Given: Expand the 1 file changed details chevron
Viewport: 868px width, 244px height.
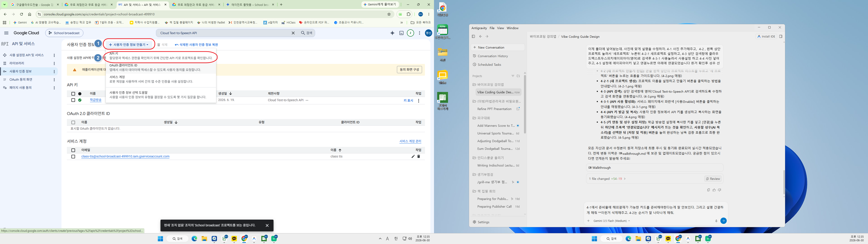Looking at the screenshot, I should pos(625,179).
